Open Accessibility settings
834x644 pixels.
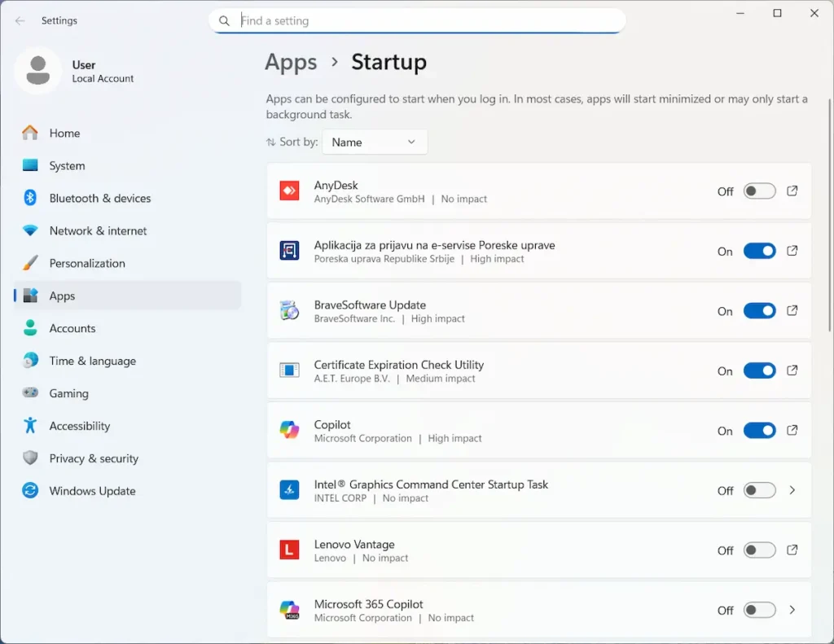[127, 426]
